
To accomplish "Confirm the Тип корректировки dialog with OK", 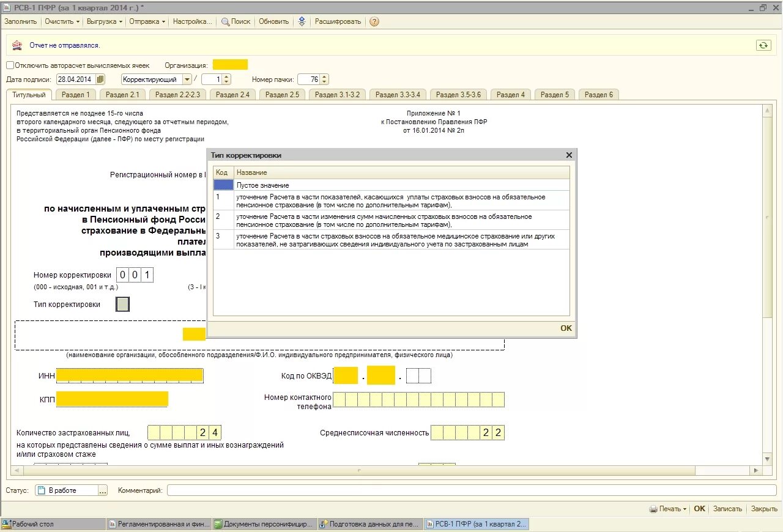I will [566, 328].
